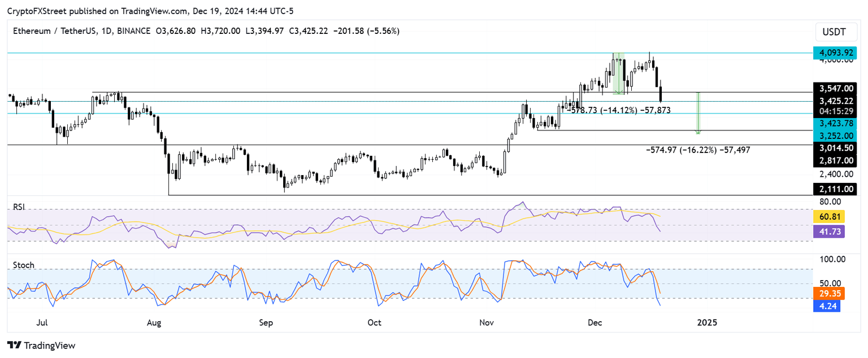Viewport: 868px width, 358px height.
Task: Click the yellow RSI average value 60.81
Action: pyautogui.click(x=828, y=216)
